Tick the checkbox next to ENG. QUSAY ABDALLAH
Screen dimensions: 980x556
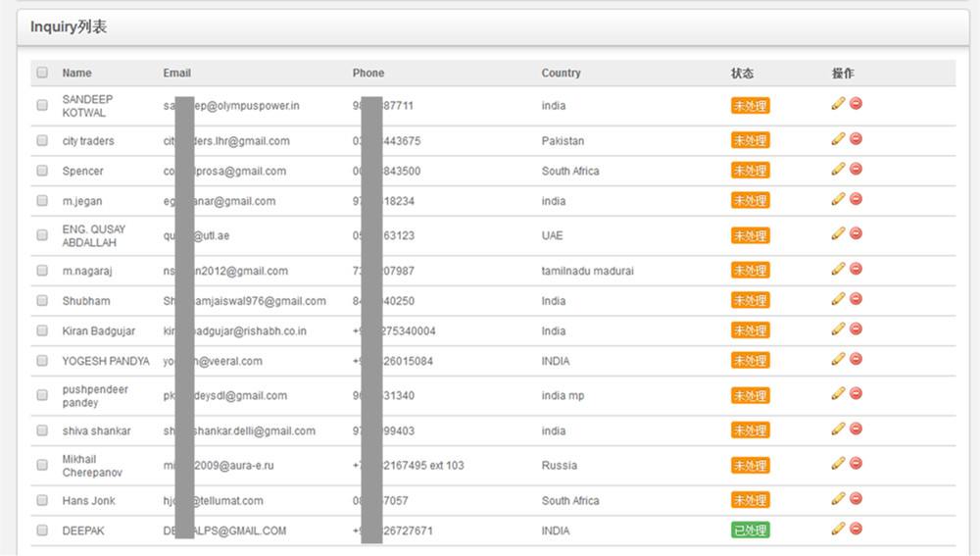pos(42,235)
